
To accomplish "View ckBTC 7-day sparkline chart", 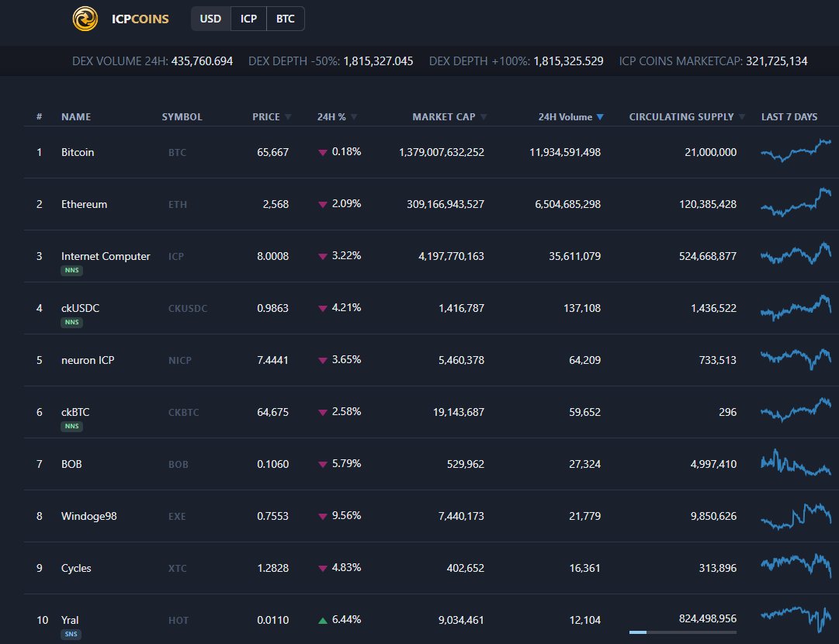I will (796, 410).
